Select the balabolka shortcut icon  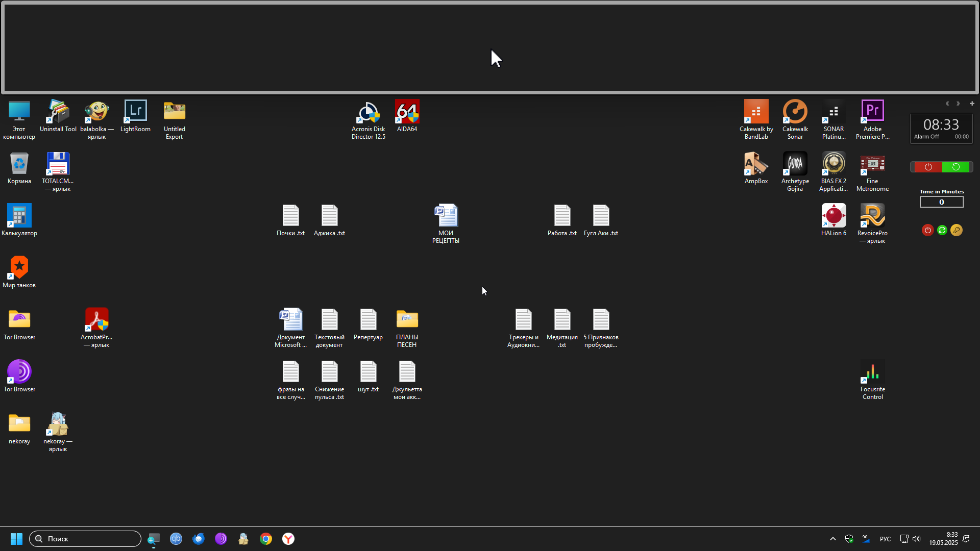point(96,119)
